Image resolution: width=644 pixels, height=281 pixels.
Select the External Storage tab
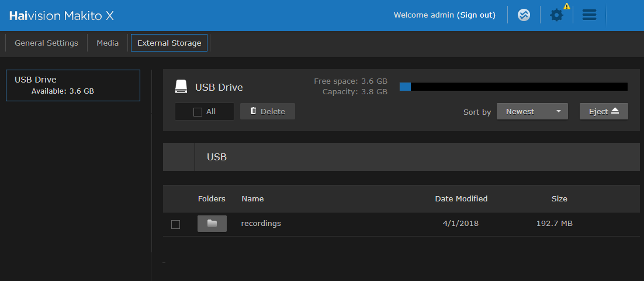pyautogui.click(x=169, y=43)
